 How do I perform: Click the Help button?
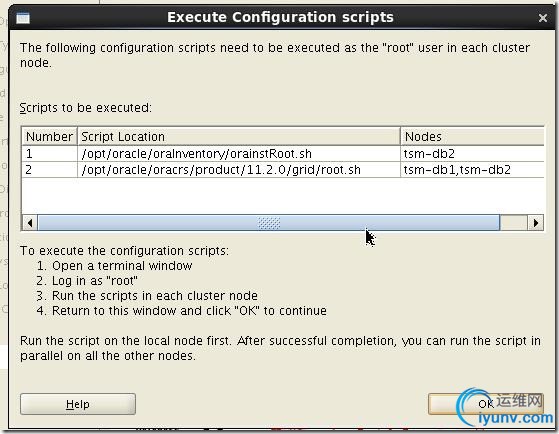(78, 404)
